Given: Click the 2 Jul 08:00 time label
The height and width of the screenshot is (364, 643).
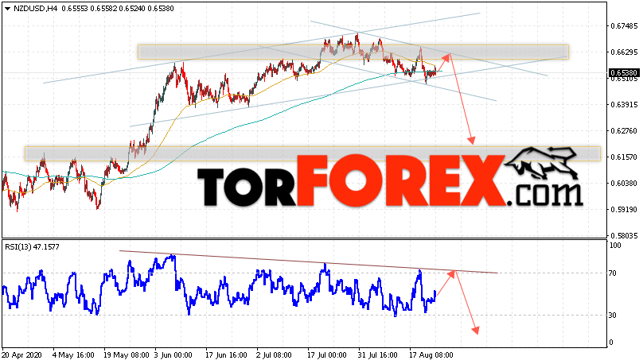Looking at the screenshot, I should coord(274,355).
